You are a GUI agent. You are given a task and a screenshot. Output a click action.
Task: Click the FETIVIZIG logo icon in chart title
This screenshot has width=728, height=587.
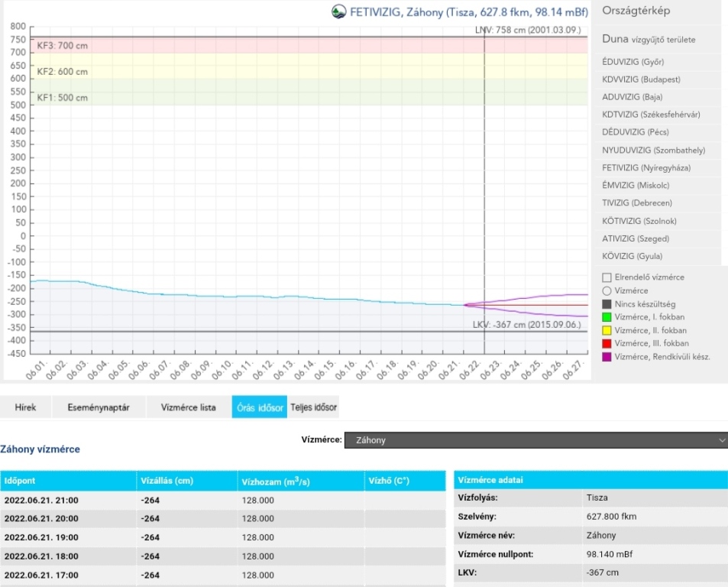coord(339,11)
